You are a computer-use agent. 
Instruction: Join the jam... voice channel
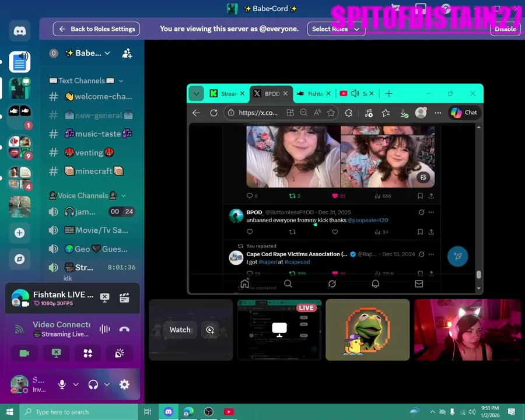[x=91, y=212]
